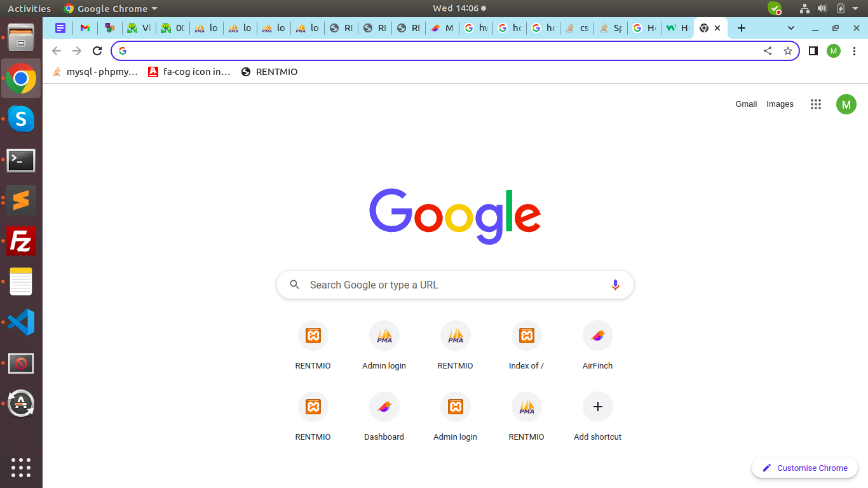The height and width of the screenshot is (488, 868).
Task: Bookmark this tab with the star icon
Action: pos(788,51)
